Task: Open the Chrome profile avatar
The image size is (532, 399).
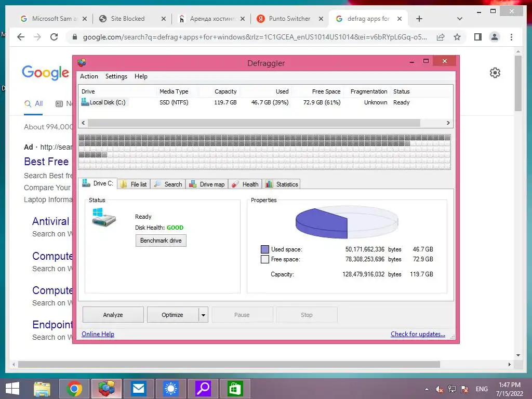Action: [495, 37]
